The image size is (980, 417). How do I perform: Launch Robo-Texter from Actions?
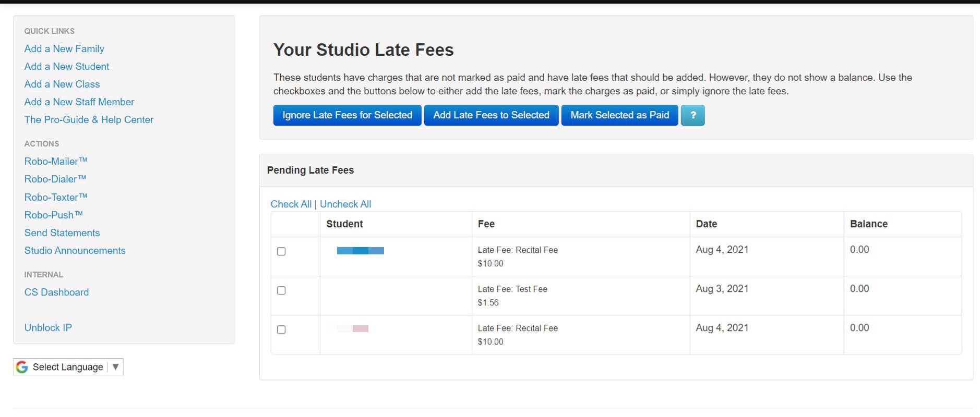point(55,198)
